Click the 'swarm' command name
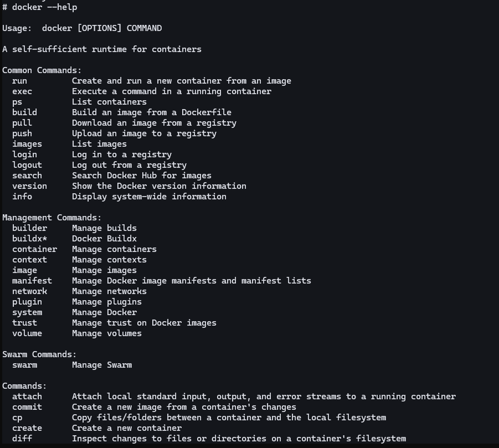Image resolution: width=499 pixels, height=448 pixels. (24, 365)
